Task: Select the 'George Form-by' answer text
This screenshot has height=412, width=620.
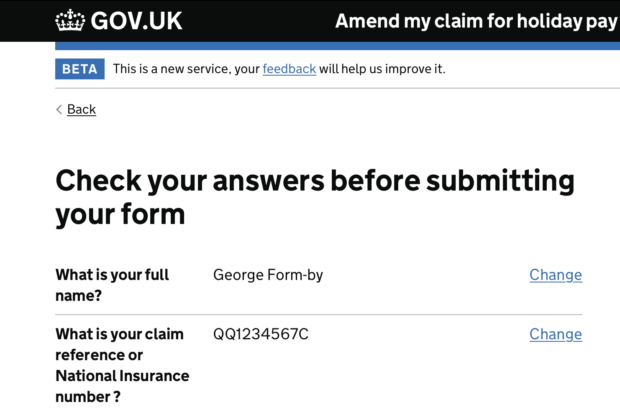Action: pyautogui.click(x=268, y=275)
